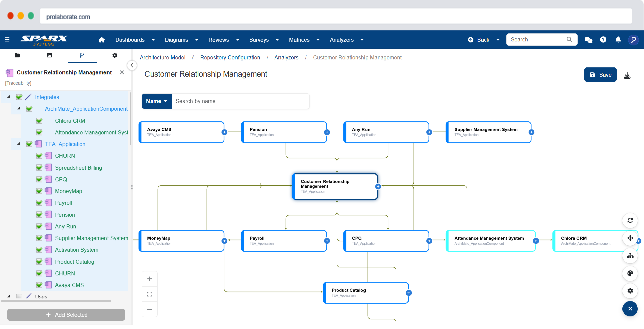Toggle the Chlora CRM checkbox
The image size is (644, 329).
click(x=39, y=121)
